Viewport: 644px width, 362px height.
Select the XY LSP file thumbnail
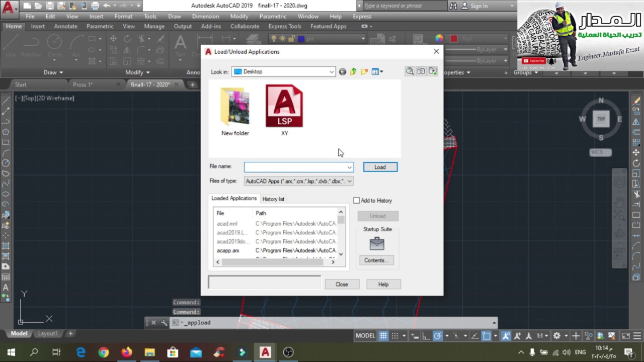pos(284,106)
